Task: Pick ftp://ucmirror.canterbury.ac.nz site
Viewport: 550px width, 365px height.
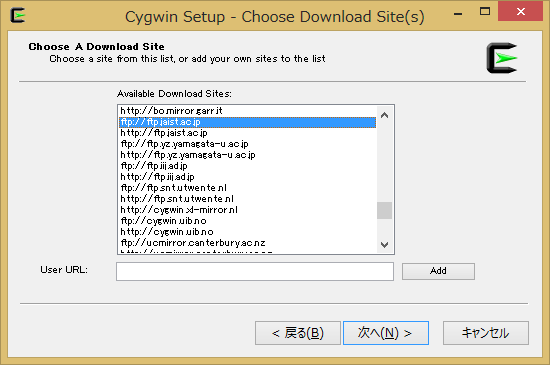Action: pyautogui.click(x=248, y=243)
